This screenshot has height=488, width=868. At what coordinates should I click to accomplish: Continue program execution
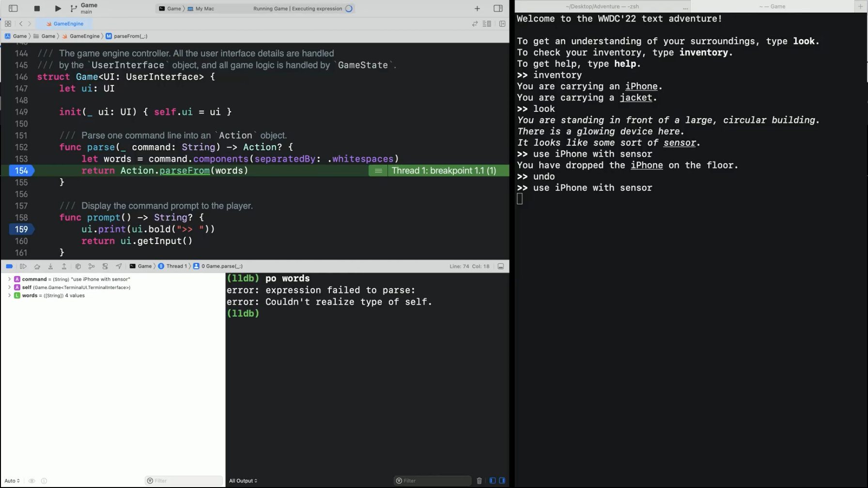point(23,266)
